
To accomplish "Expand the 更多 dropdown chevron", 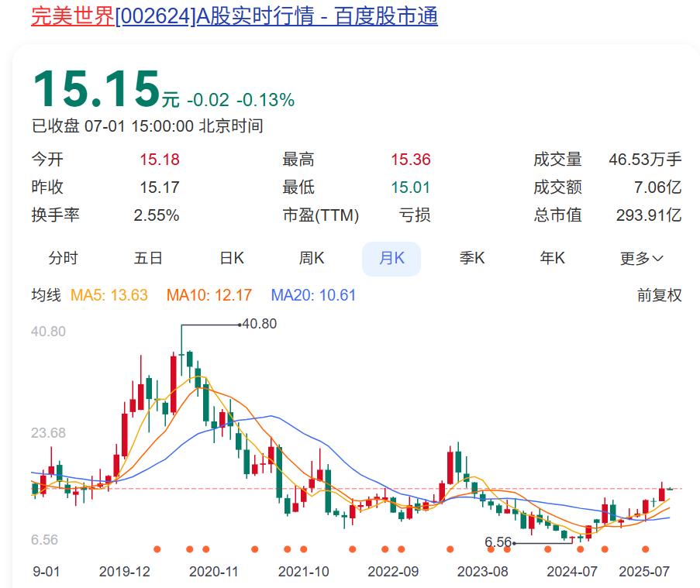I will [658, 259].
